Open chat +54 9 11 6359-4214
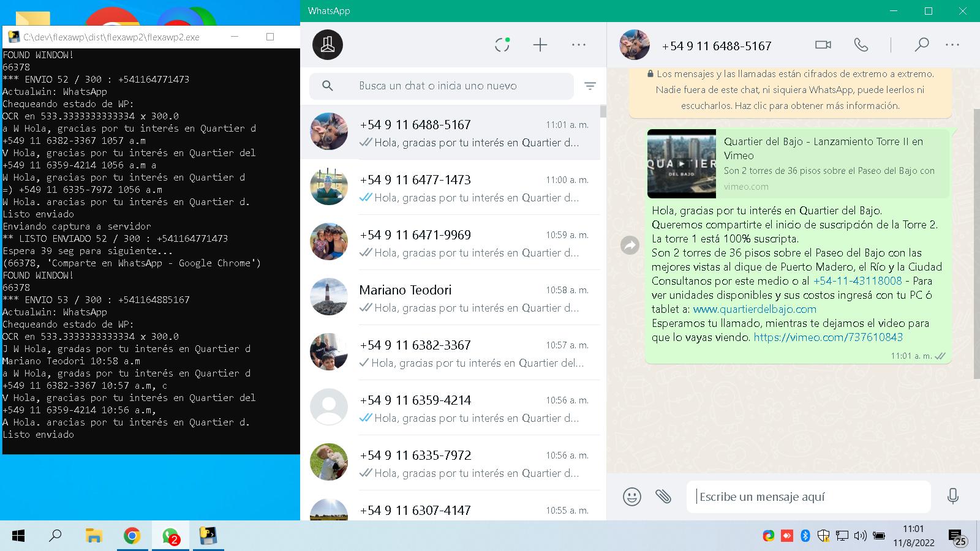 pyautogui.click(x=450, y=408)
